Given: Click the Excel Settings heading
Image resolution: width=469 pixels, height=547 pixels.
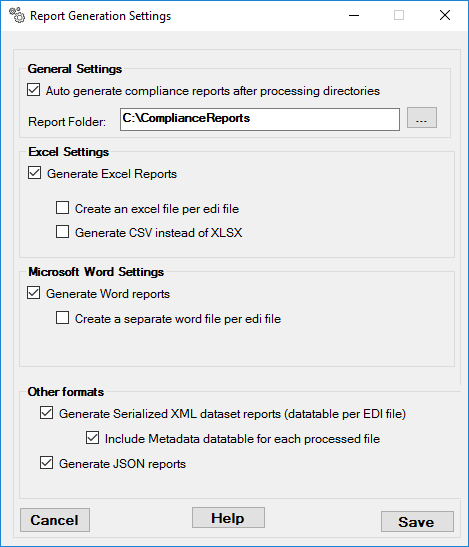Looking at the screenshot, I should coord(68,152).
